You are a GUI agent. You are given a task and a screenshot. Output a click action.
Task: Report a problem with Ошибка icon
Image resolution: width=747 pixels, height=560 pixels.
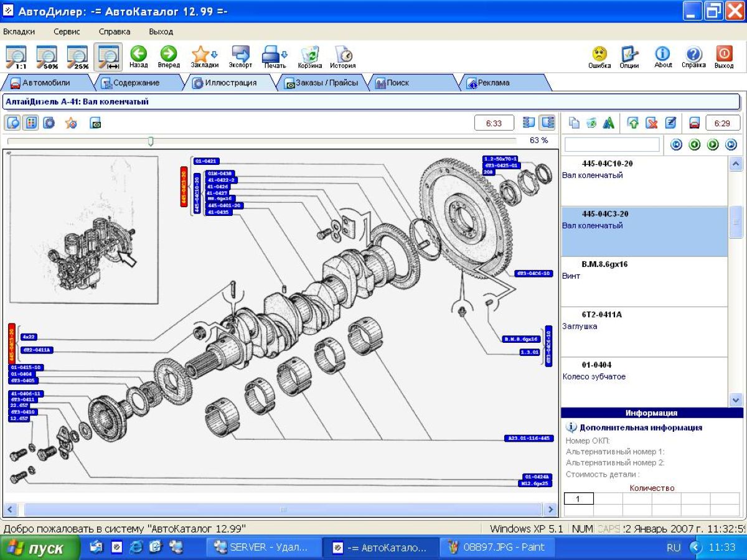[x=599, y=56]
